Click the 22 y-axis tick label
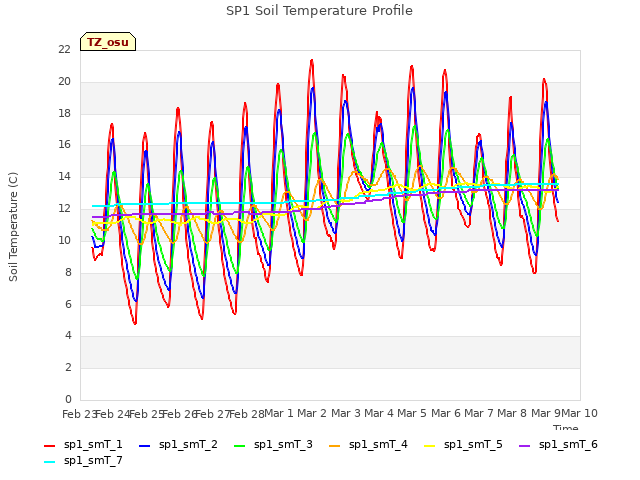Screen dimensions: 640x480 click(x=64, y=49)
